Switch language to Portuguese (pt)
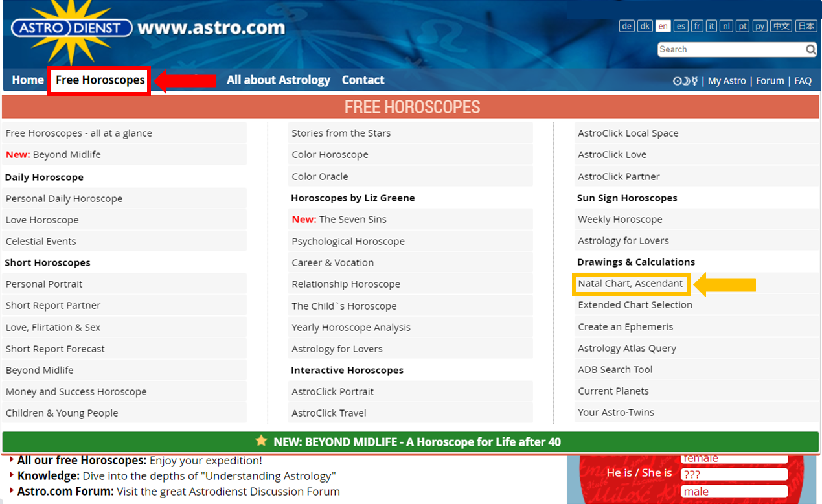Screen dimensions: 822x504 pos(743,26)
